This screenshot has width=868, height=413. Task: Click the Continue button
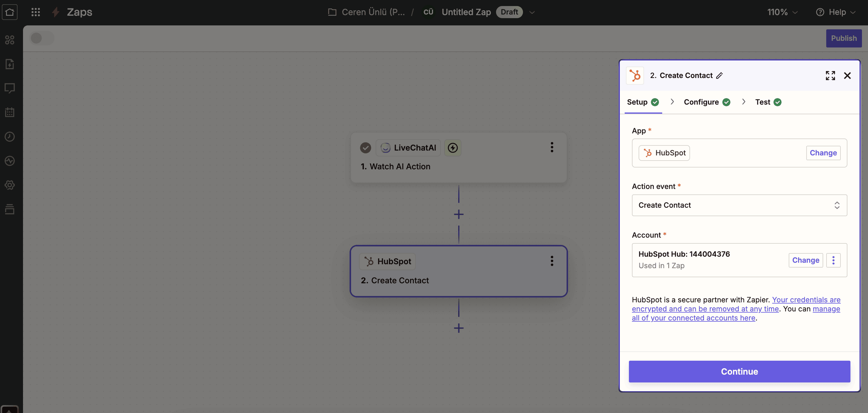pyautogui.click(x=739, y=371)
